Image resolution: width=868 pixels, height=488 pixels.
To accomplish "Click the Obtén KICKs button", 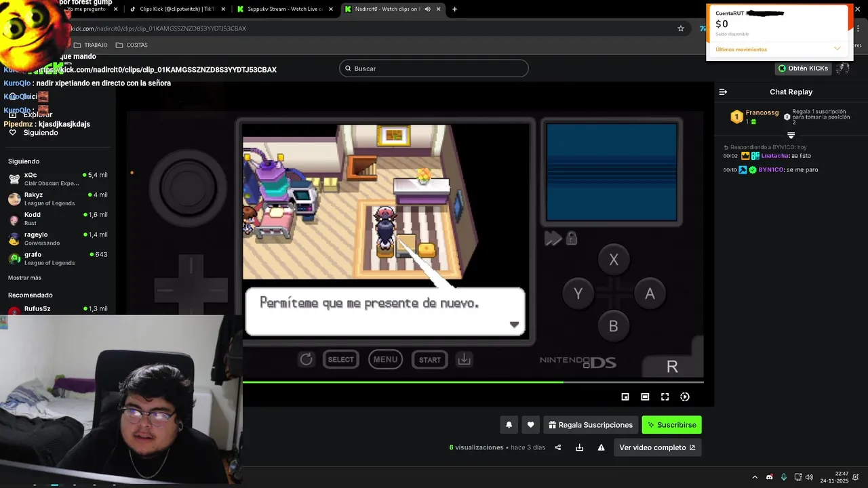I will [803, 68].
